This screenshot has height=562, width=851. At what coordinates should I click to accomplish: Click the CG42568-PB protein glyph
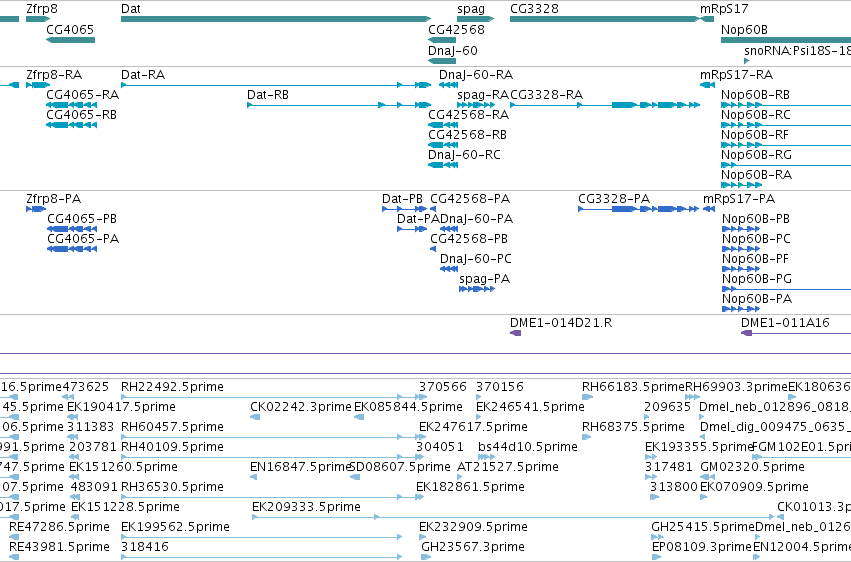pyautogui.click(x=433, y=249)
